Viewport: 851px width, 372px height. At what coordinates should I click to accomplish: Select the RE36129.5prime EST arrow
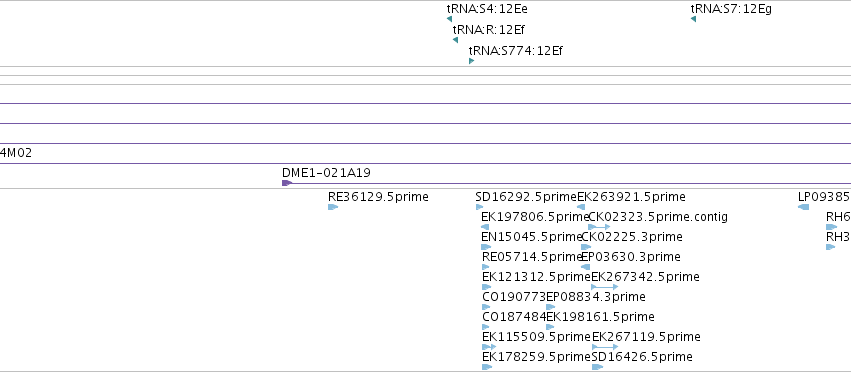333,207
